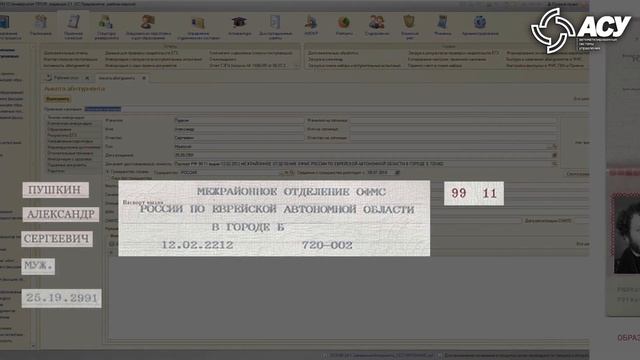Close the Анкета абитуриента tab
Viewport: 640px width, 360px height.
click(144, 78)
